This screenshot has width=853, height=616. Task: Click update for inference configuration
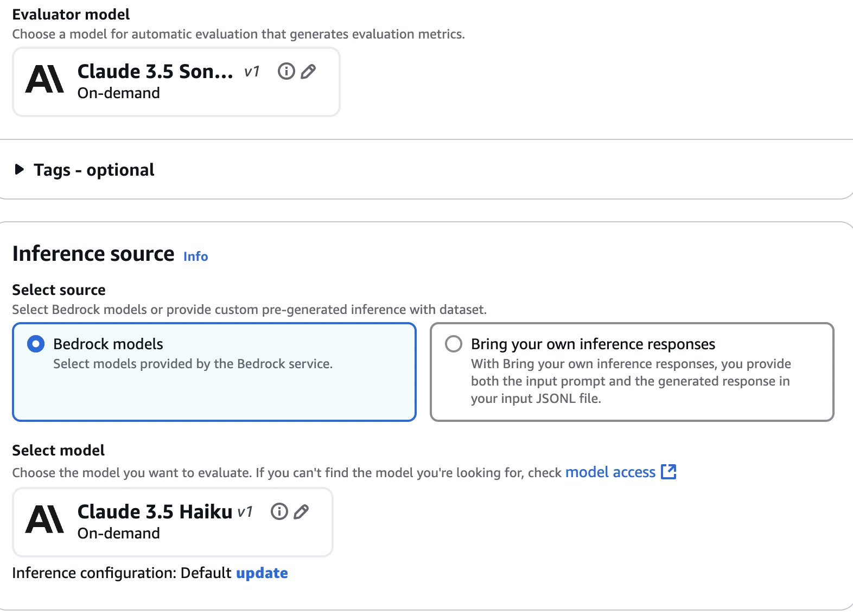(262, 573)
